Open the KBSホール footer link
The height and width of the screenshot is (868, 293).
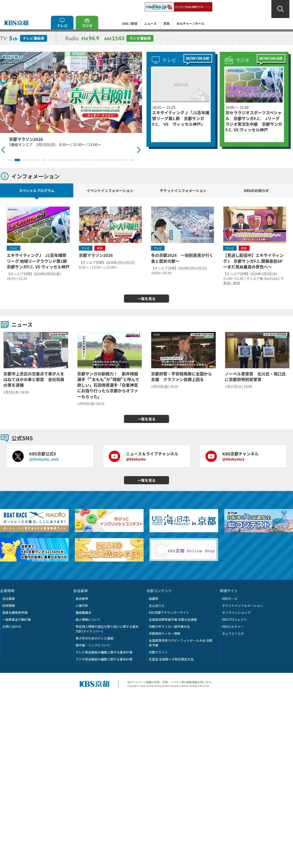point(230,599)
